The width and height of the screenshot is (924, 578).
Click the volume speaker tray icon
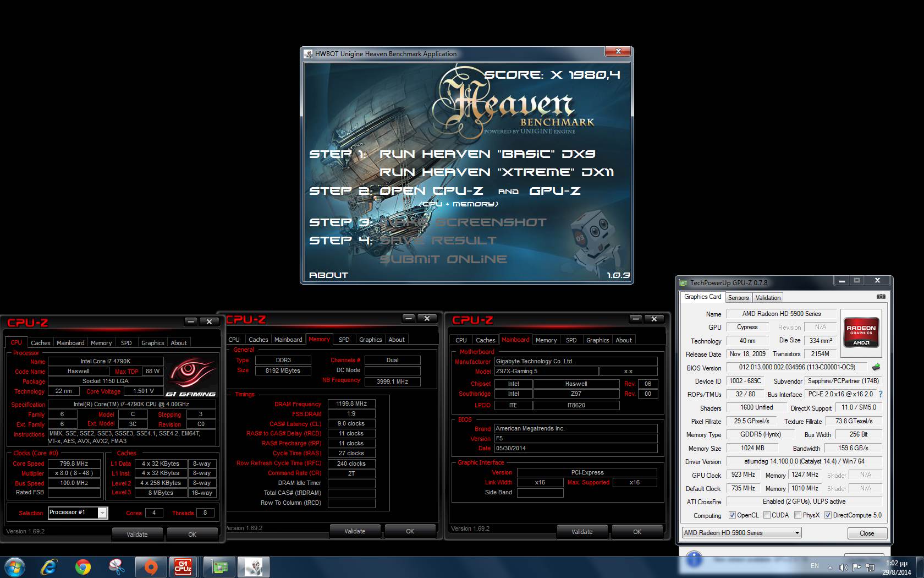pos(843,567)
